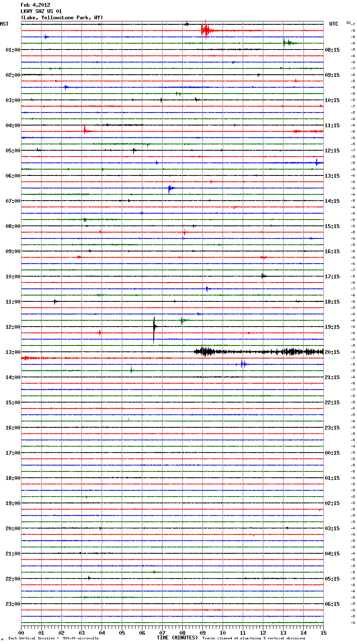Click the 09:15 UTC time label
Image resolution: width=357 pixels, height=644 pixels.
pyautogui.click(x=332, y=75)
